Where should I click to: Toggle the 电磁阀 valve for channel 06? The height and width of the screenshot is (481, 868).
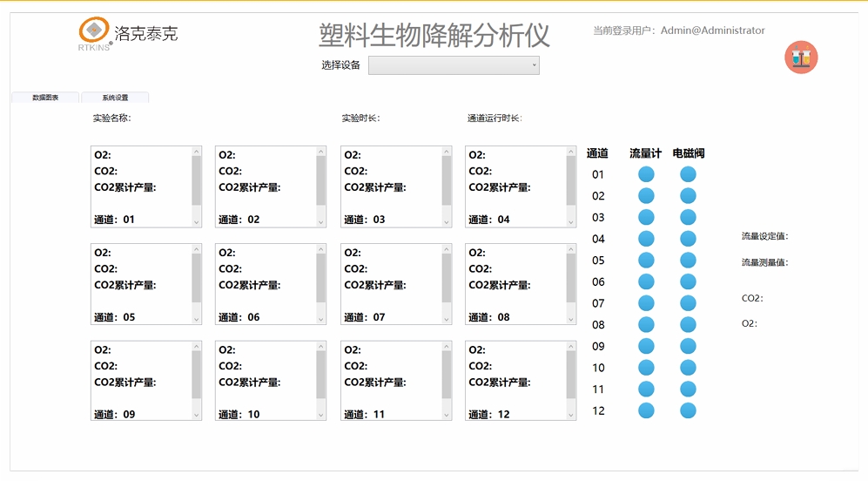tap(688, 281)
